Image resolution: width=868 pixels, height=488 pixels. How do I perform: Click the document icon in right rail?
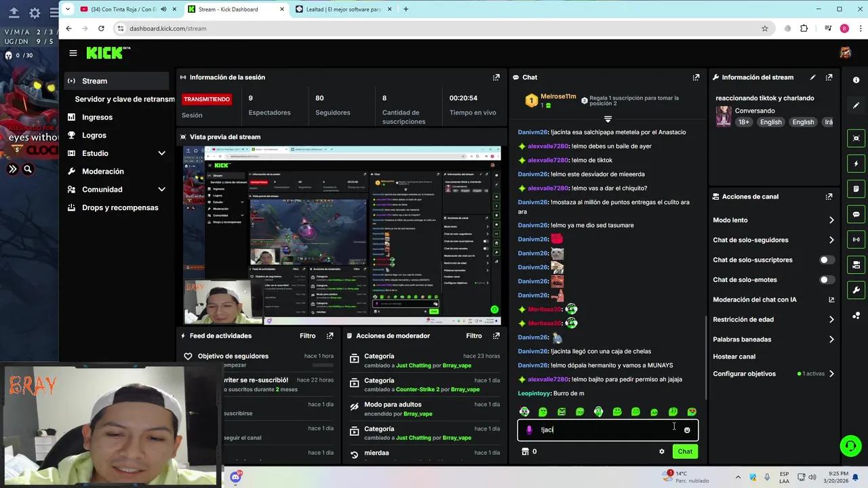click(x=856, y=188)
